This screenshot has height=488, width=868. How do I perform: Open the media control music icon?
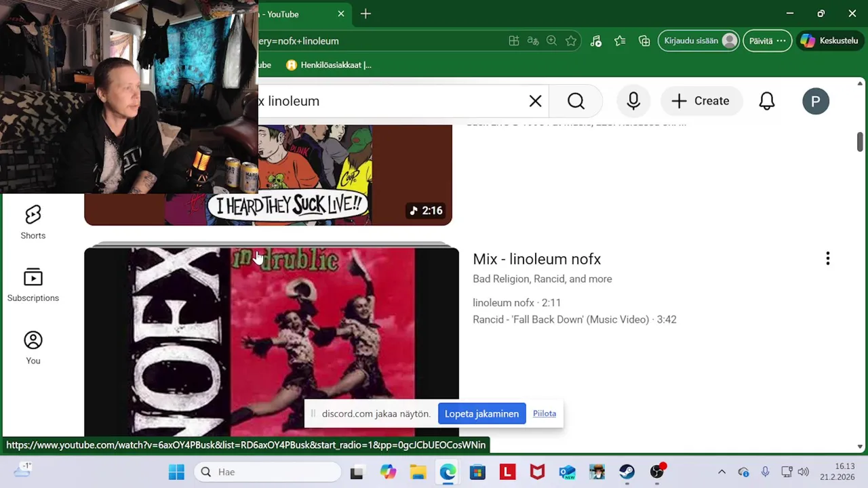[595, 41]
